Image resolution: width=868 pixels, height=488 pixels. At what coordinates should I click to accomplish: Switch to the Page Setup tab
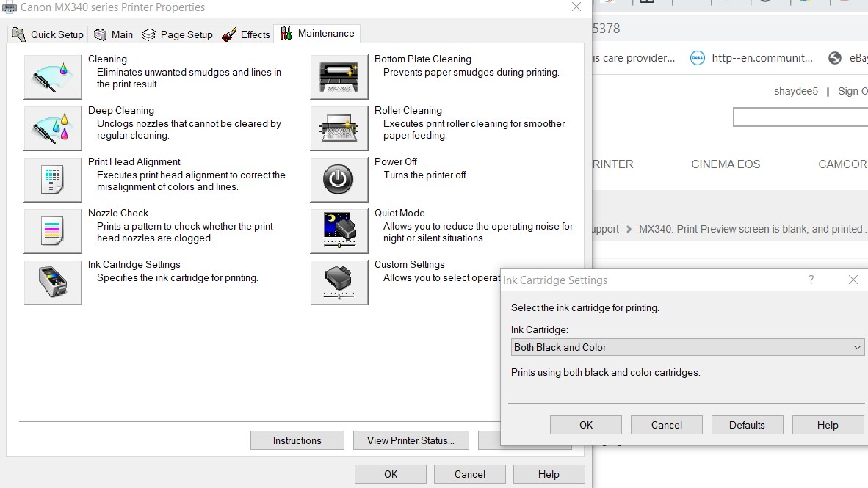[176, 34]
